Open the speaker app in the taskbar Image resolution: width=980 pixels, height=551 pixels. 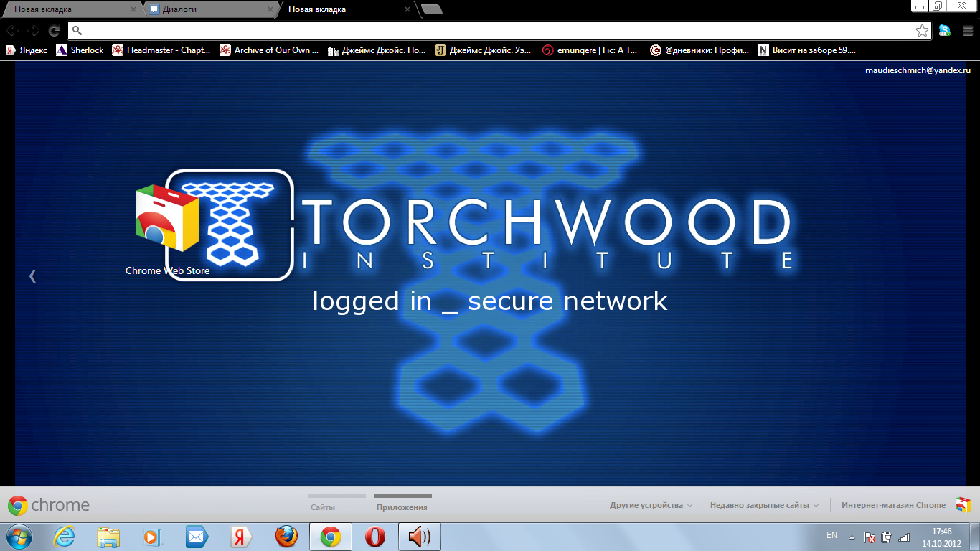(420, 537)
